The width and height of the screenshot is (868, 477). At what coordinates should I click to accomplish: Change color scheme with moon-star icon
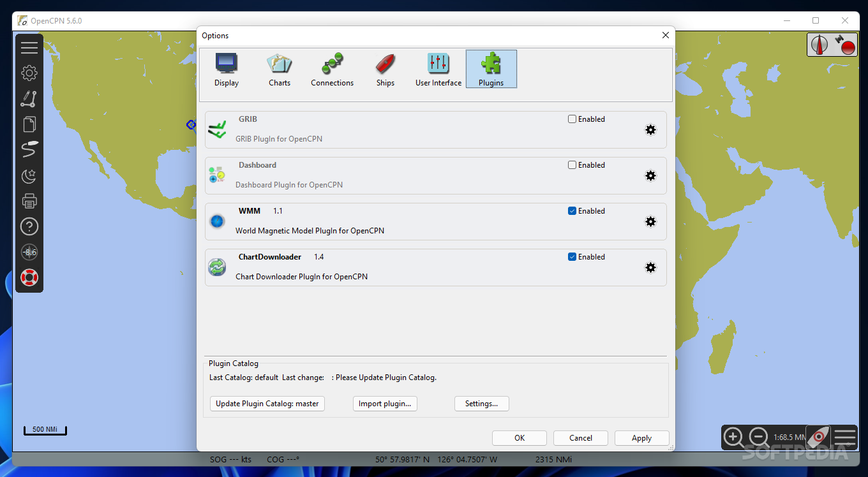pyautogui.click(x=29, y=175)
